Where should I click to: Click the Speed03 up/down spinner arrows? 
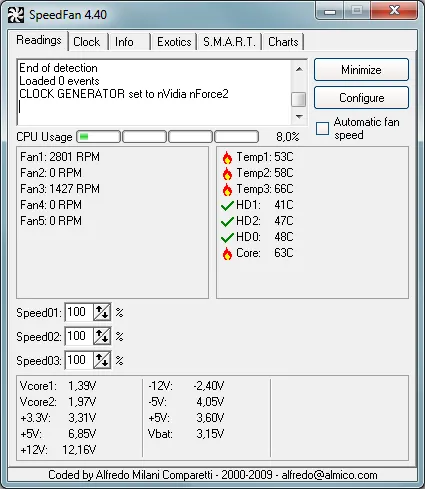click(x=102, y=360)
